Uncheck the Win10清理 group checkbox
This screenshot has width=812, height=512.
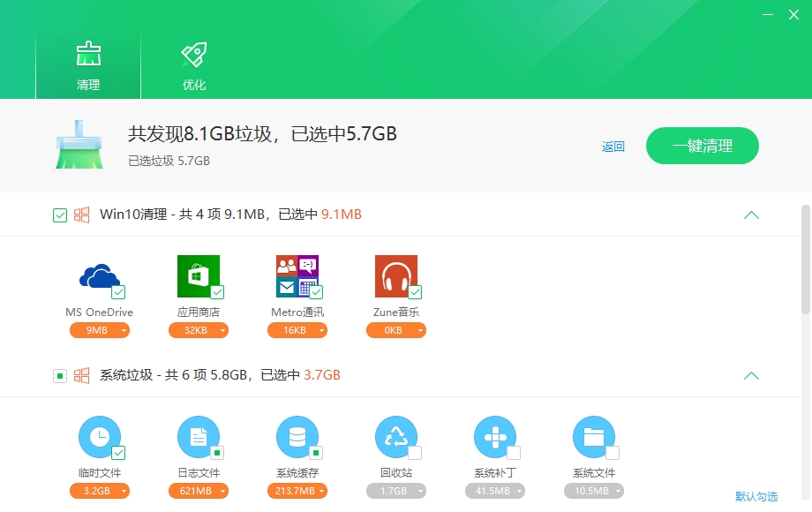(x=60, y=215)
